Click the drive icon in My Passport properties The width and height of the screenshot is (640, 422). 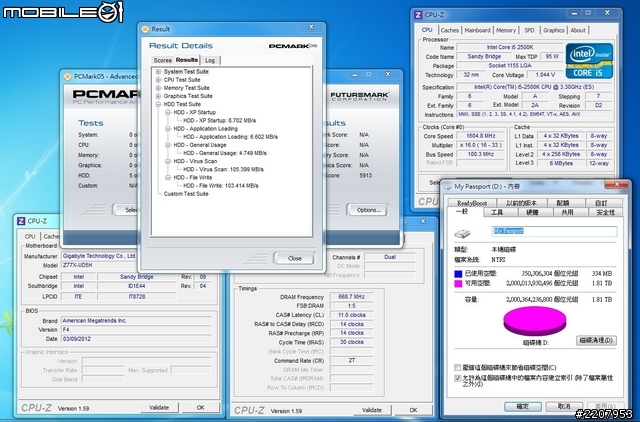(462, 233)
